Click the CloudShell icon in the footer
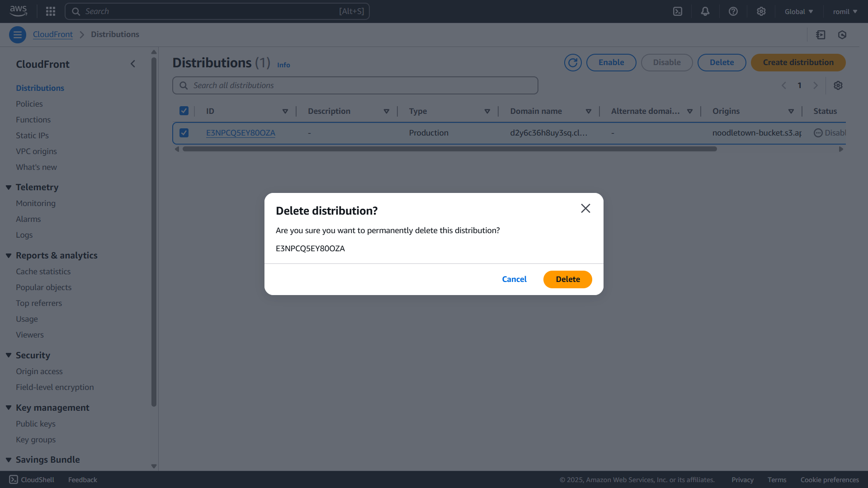The width and height of the screenshot is (868, 488). click(x=14, y=479)
